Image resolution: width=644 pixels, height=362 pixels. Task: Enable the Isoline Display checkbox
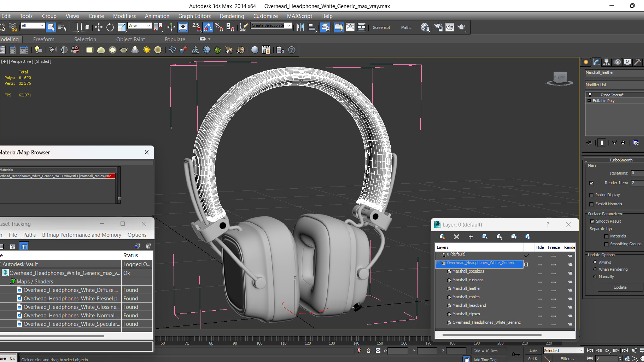click(592, 195)
